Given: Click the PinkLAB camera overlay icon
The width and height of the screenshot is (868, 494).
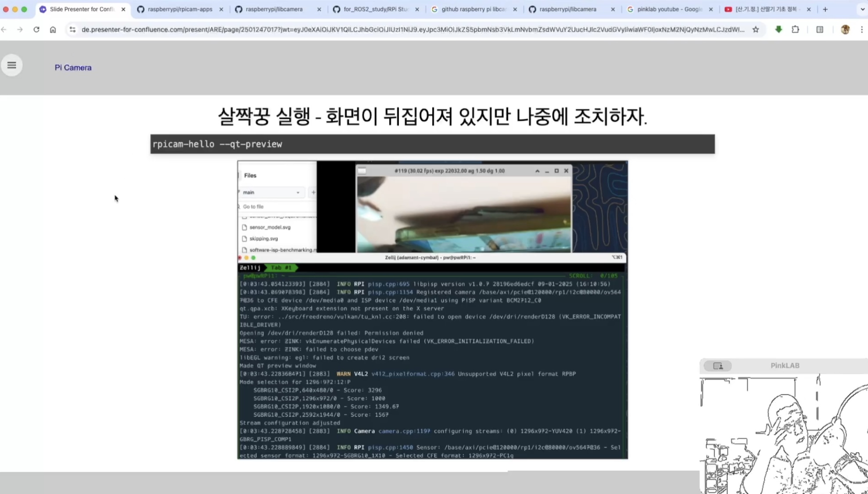Looking at the screenshot, I should [x=718, y=366].
